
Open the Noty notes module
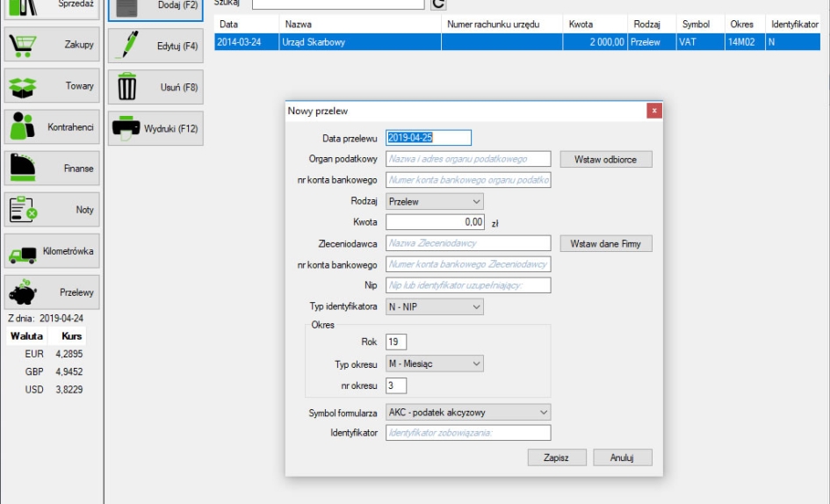tap(52, 210)
